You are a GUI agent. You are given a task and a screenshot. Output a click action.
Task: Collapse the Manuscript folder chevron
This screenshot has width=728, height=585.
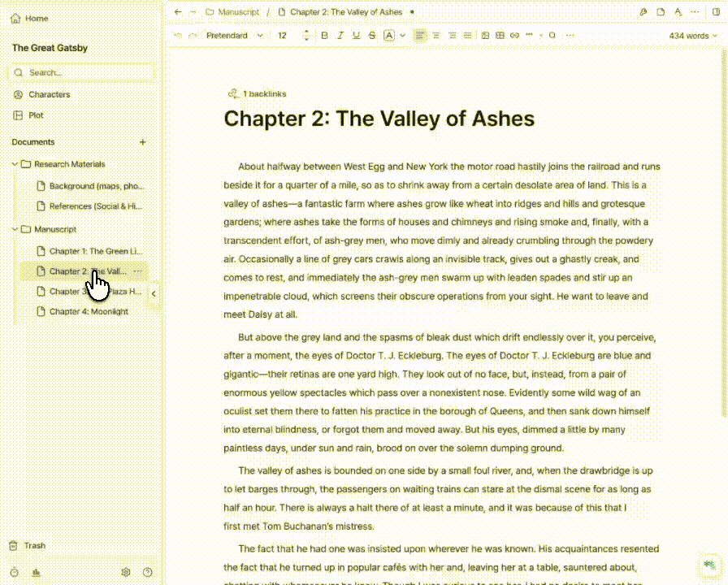coord(15,229)
